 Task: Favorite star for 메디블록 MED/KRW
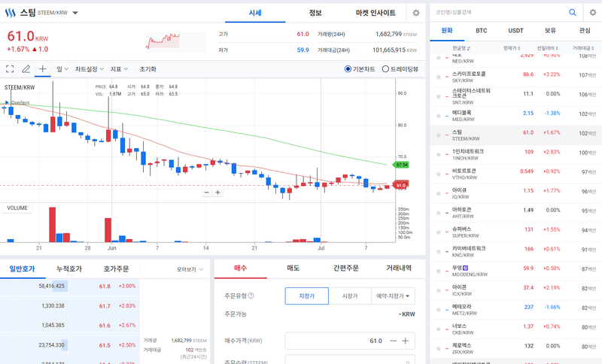(439, 116)
